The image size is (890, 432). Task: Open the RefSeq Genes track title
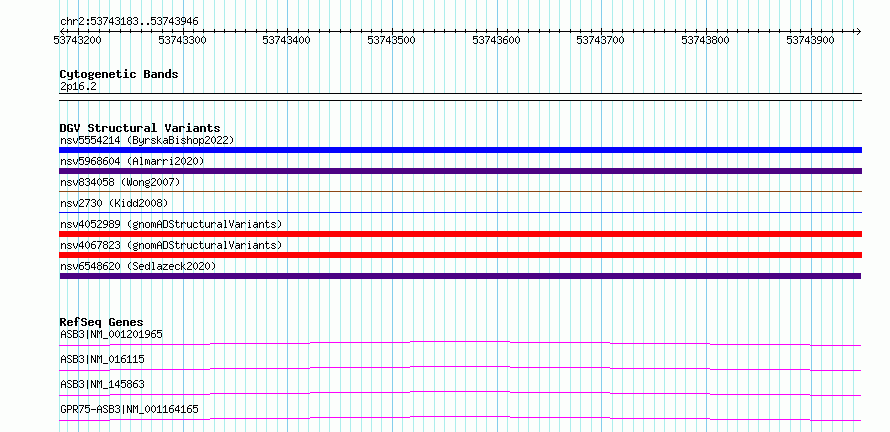(x=102, y=322)
